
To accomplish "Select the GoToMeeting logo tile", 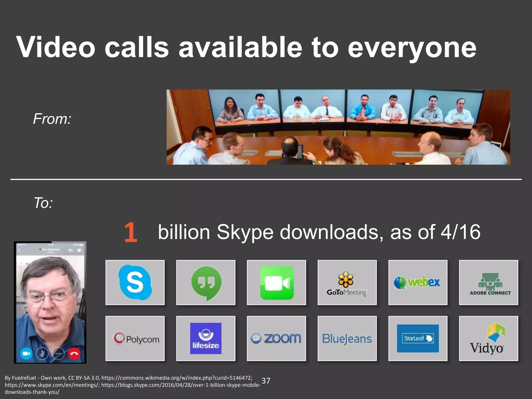I will (x=347, y=282).
